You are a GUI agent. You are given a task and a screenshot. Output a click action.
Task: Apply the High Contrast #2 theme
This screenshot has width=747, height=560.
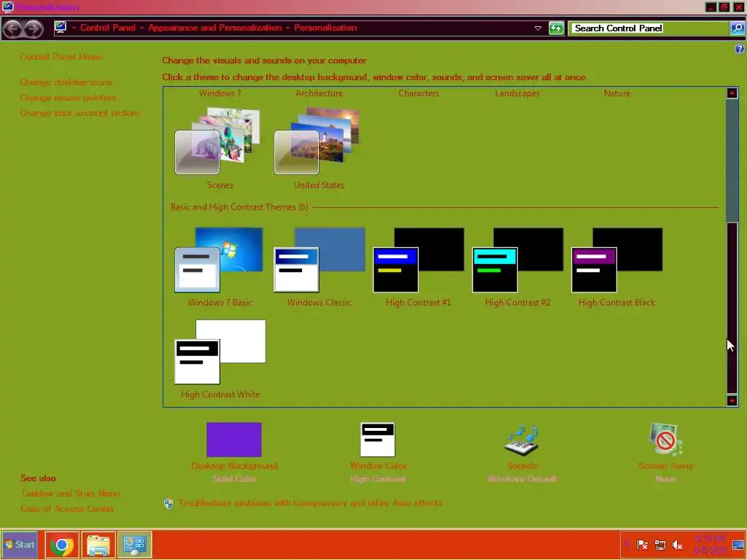click(517, 267)
